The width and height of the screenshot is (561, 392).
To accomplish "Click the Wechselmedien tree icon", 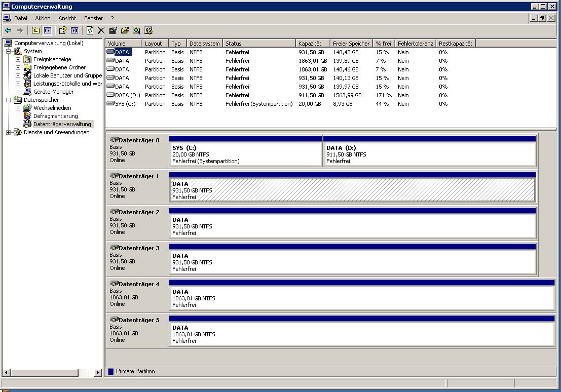I will (x=27, y=108).
